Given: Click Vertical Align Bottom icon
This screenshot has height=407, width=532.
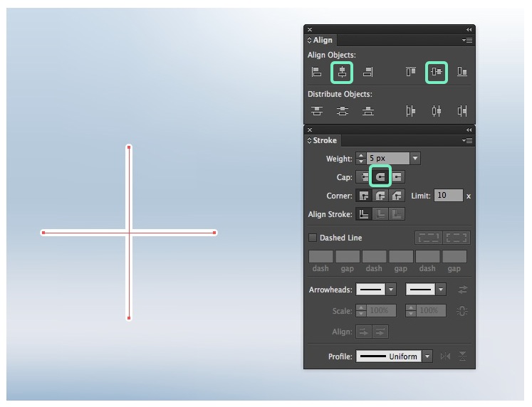Looking at the screenshot, I should 462,72.
